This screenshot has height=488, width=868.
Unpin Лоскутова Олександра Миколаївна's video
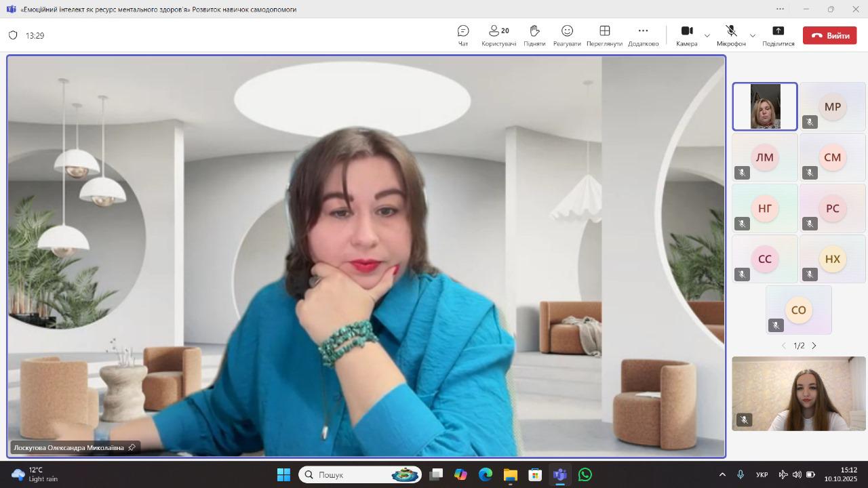pyautogui.click(x=132, y=447)
